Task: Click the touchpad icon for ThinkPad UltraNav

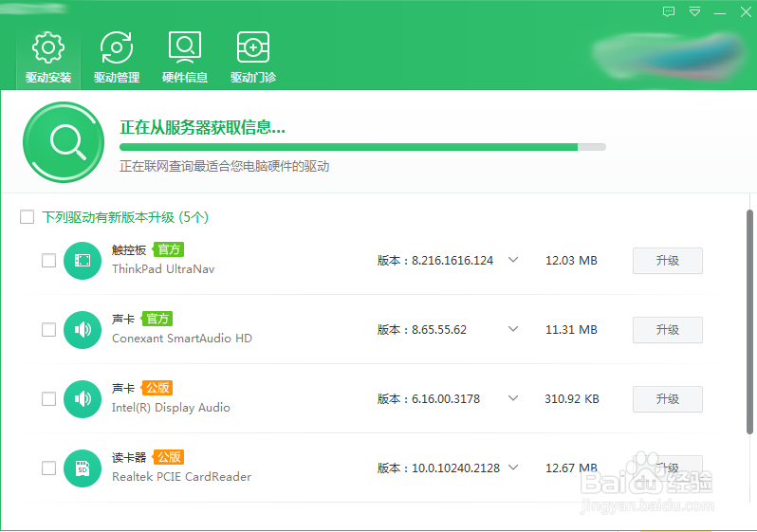Action: coord(83,261)
